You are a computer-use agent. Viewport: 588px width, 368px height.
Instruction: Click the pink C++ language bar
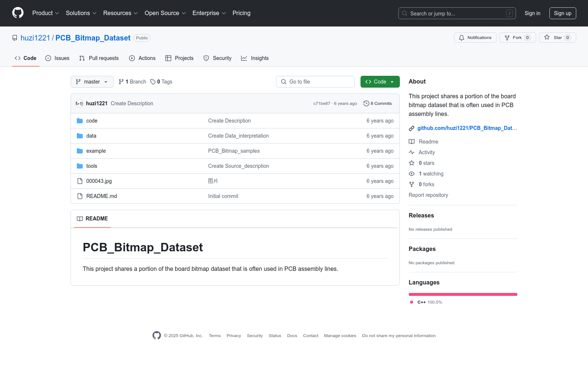point(463,294)
